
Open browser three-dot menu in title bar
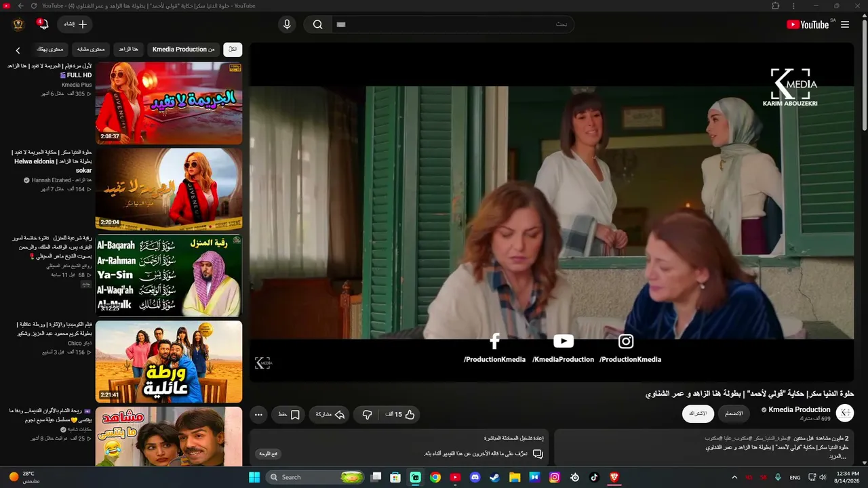click(x=794, y=5)
